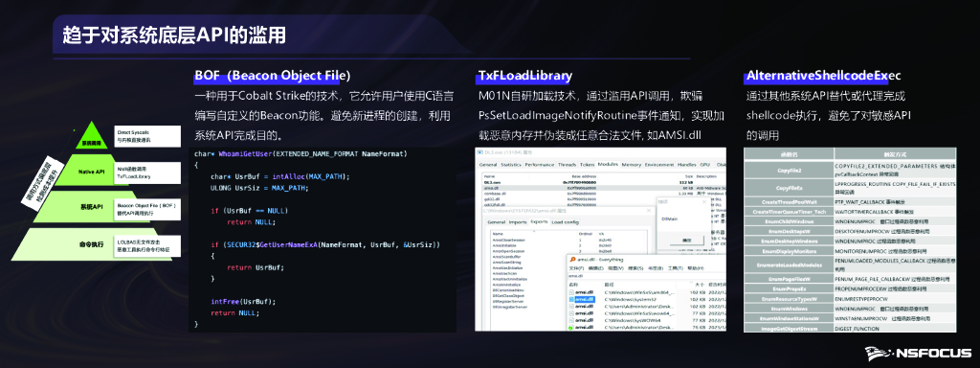The width and height of the screenshot is (980, 368).
Task: Close the DllMain message dialog
Action: [x=704, y=202]
